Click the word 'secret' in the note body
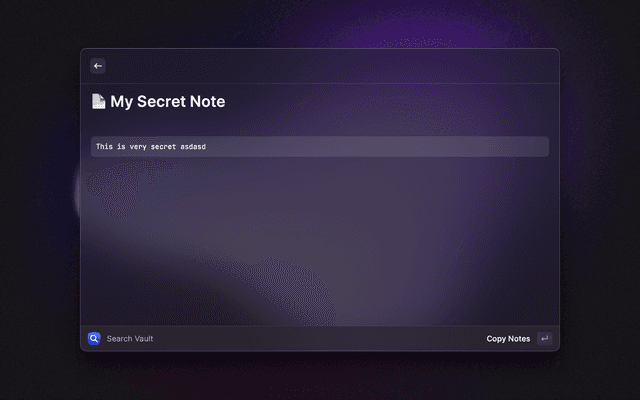 click(x=163, y=147)
